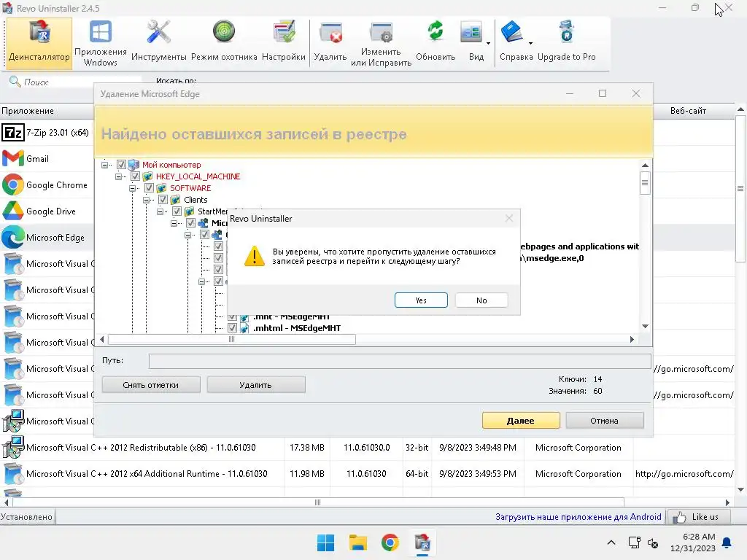Screen dimensions: 747x560
Task: Toggle the SOFTWARE checkbox
Action: (149, 188)
